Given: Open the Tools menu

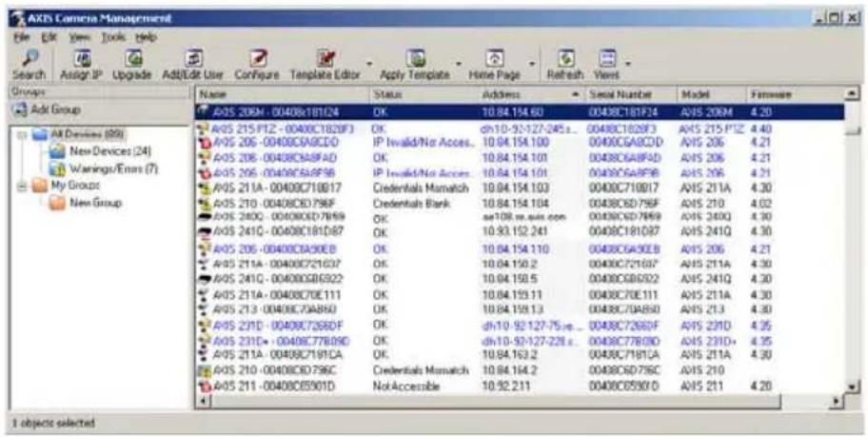Looking at the screenshot, I should click(113, 37).
